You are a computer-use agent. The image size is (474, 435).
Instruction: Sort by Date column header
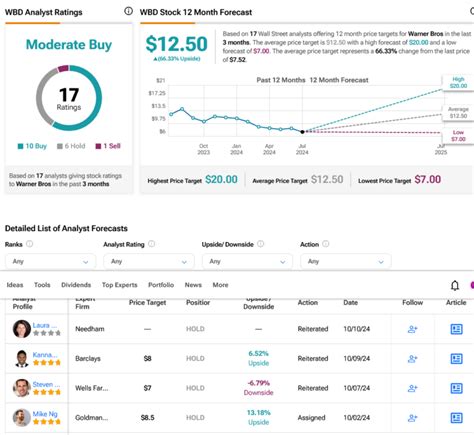(351, 303)
